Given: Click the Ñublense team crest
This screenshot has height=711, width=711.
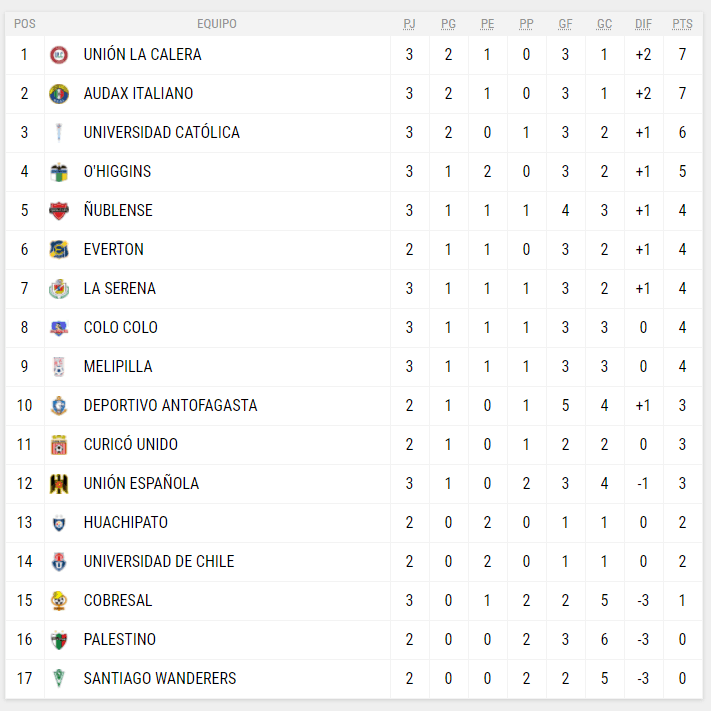Looking at the screenshot, I should 59,211.
